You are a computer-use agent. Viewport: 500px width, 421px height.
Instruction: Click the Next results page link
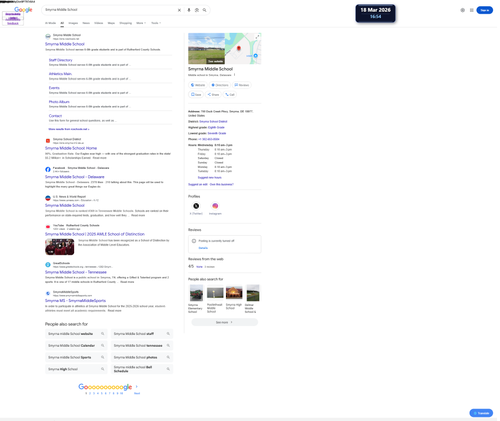(137, 393)
